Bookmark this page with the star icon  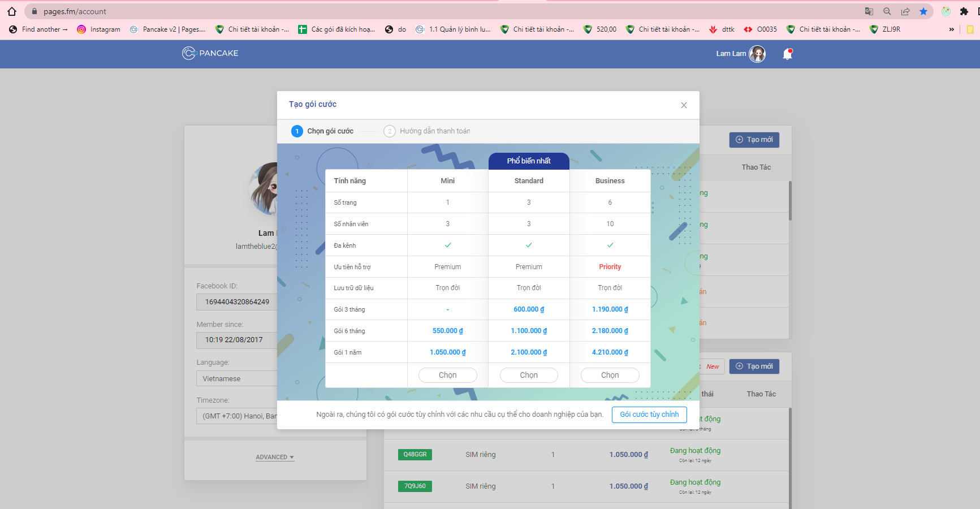(x=923, y=11)
